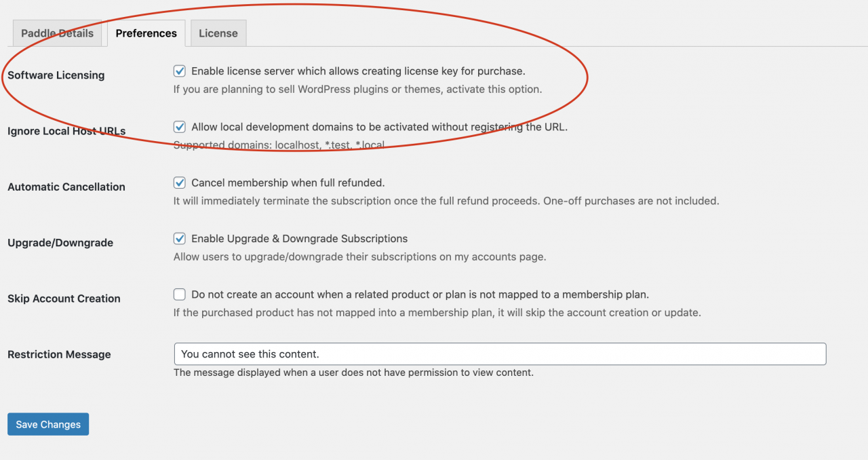
Task: Switch to the License tab
Action: click(218, 33)
